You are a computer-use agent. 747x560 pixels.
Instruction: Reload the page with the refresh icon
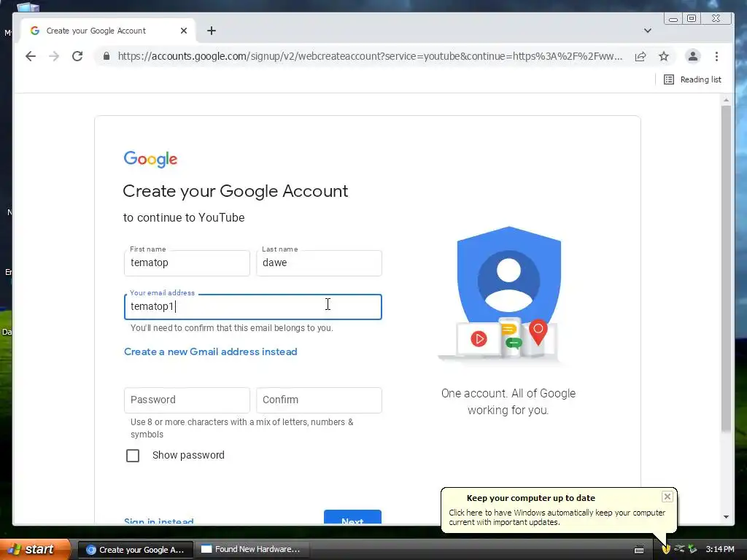pyautogui.click(x=77, y=56)
